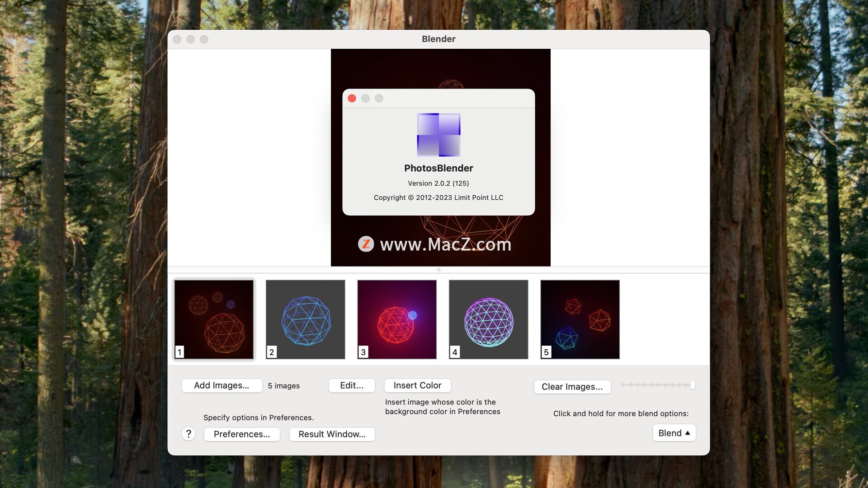
Task: Click Clear Images... button
Action: point(572,387)
